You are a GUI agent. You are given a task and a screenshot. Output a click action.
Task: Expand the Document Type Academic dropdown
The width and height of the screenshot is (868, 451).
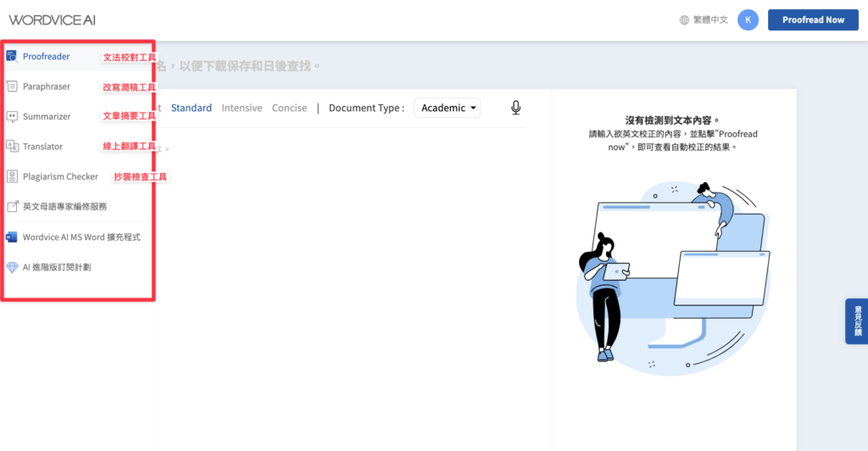coord(448,108)
